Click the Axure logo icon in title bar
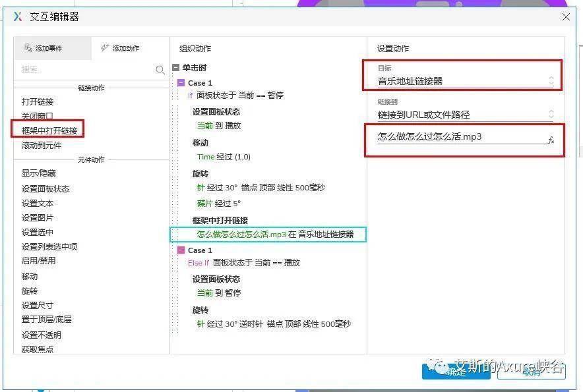 (x=17, y=16)
